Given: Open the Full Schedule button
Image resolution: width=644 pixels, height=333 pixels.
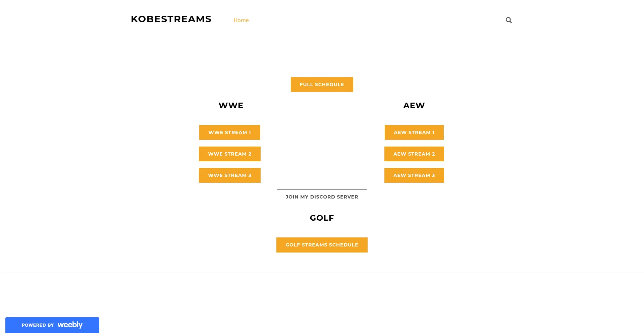Looking at the screenshot, I should [322, 85].
